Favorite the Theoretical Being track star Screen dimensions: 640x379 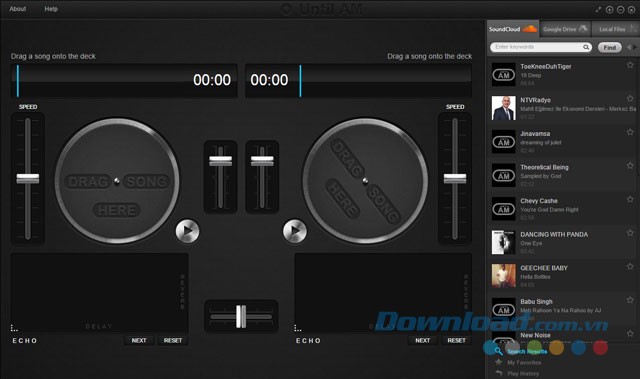[630, 166]
